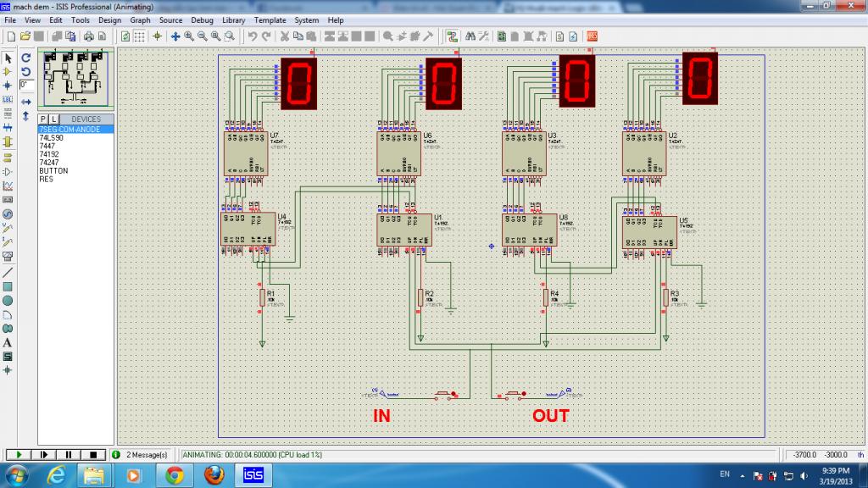Select the 2D text 'A' tool
This screenshot has width=868, height=488.
click(x=8, y=342)
